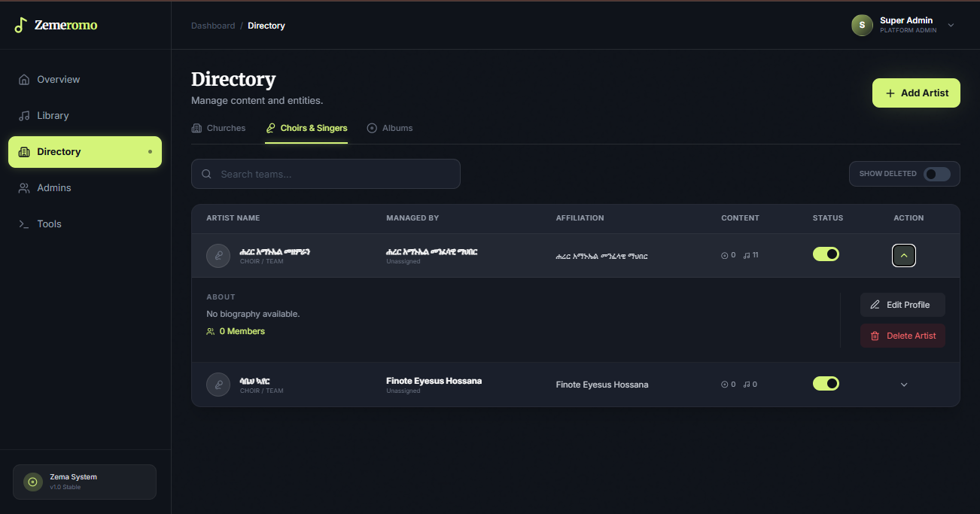Click the 'Manage content and entities.' subtitle
The image size is (980, 514).
257,101
